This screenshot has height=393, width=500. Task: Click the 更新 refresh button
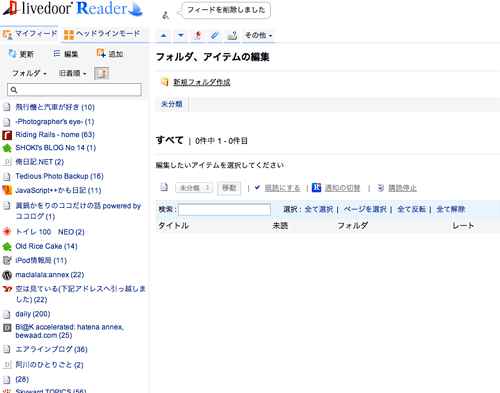21,54
